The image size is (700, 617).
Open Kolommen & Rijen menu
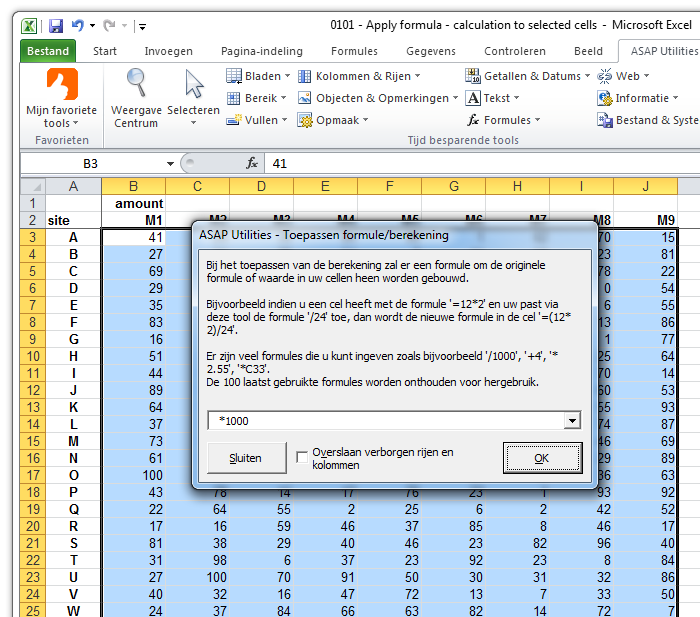[x=359, y=76]
